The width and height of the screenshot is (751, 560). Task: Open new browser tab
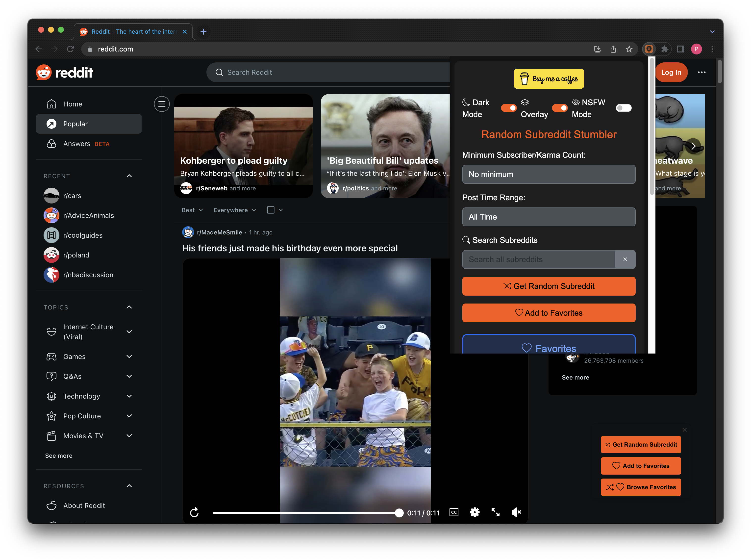pyautogui.click(x=203, y=31)
